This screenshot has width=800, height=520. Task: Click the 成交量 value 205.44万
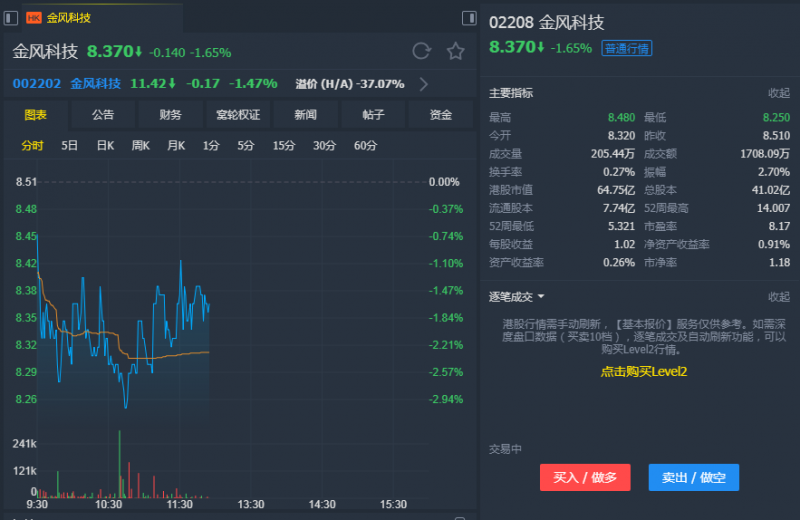[x=613, y=154]
